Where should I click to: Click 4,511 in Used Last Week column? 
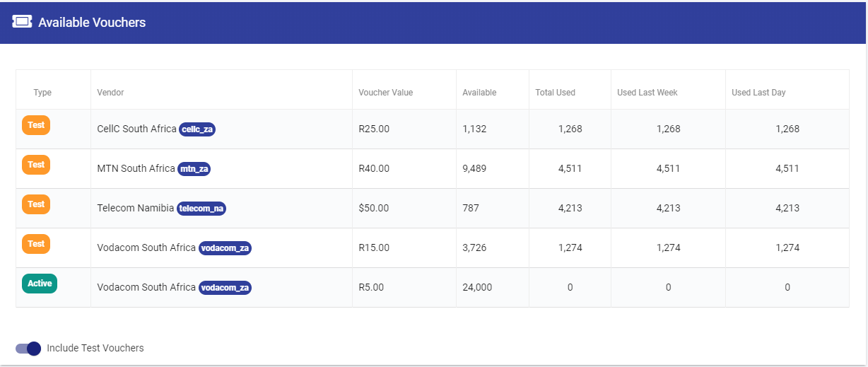tap(668, 168)
